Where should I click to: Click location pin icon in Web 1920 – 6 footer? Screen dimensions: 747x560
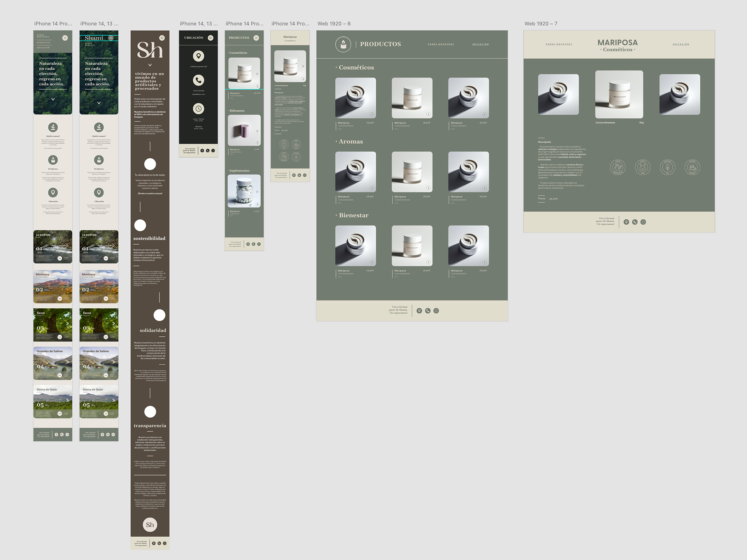pyautogui.click(x=419, y=311)
